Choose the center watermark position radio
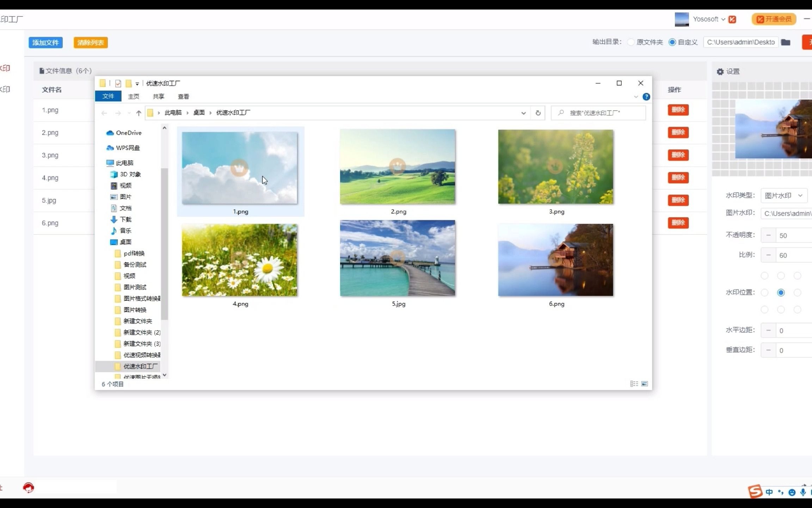The height and width of the screenshot is (508, 812). (x=781, y=292)
